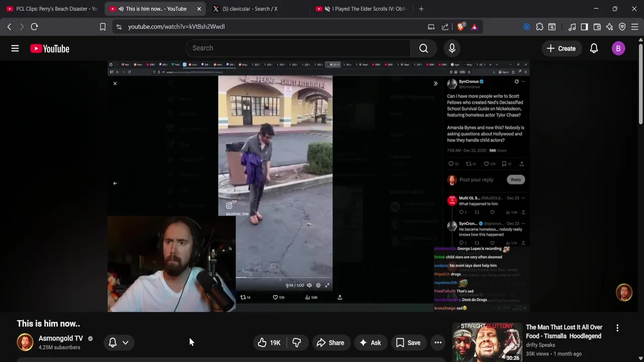Open a new browser tab with plus
Viewport: 644px width, 362px height.
(x=421, y=9)
